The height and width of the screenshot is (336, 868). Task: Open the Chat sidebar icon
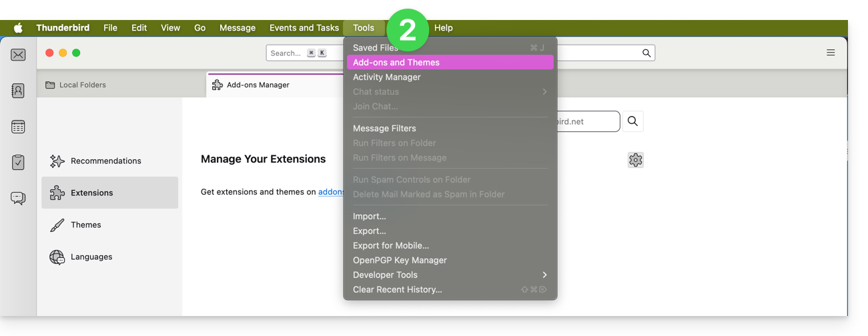[x=18, y=198]
